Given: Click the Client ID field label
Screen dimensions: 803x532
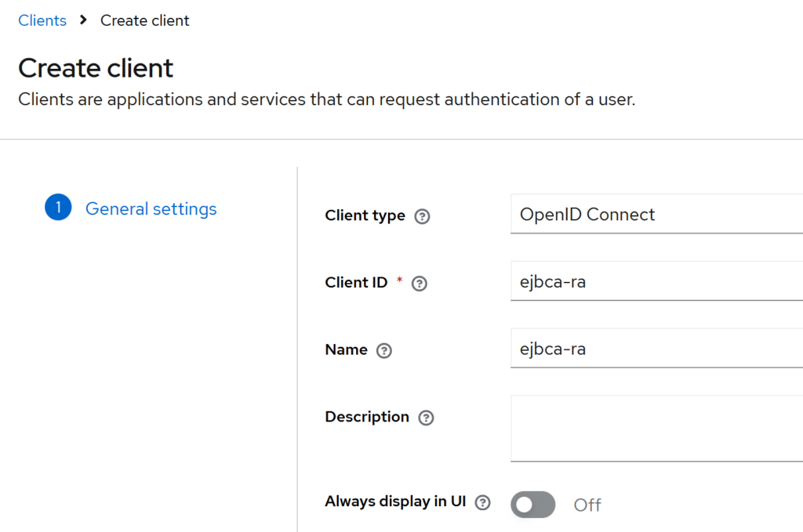Looking at the screenshot, I should 356,283.
